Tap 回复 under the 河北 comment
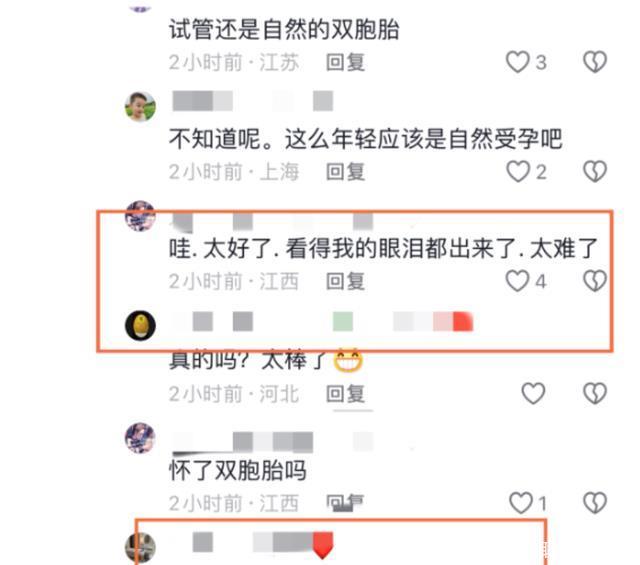Viewport: 640px width, 565px height. (x=345, y=394)
